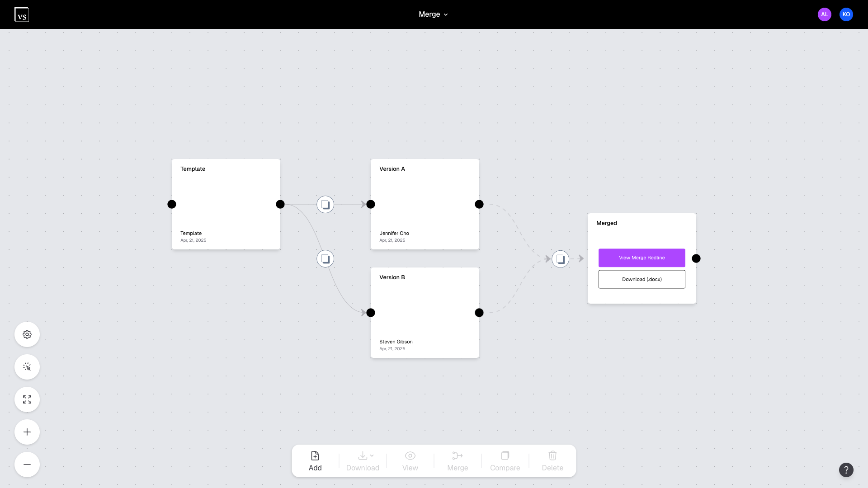Open compare icon before the Merged card
The image size is (868, 488).
click(x=561, y=259)
